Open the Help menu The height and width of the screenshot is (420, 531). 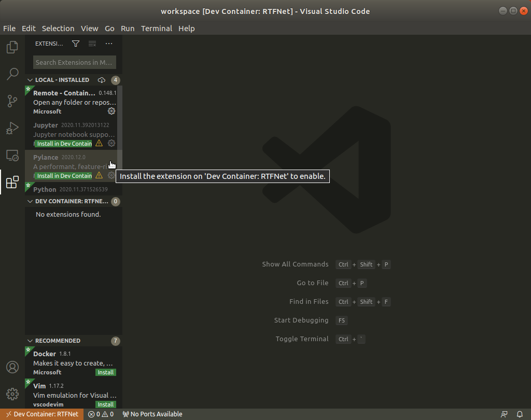pos(186,29)
